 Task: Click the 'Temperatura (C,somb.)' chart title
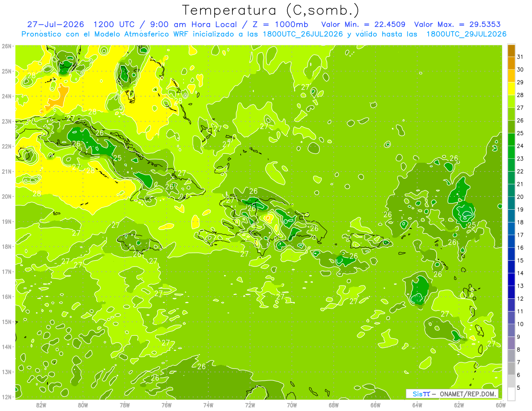pos(270,10)
